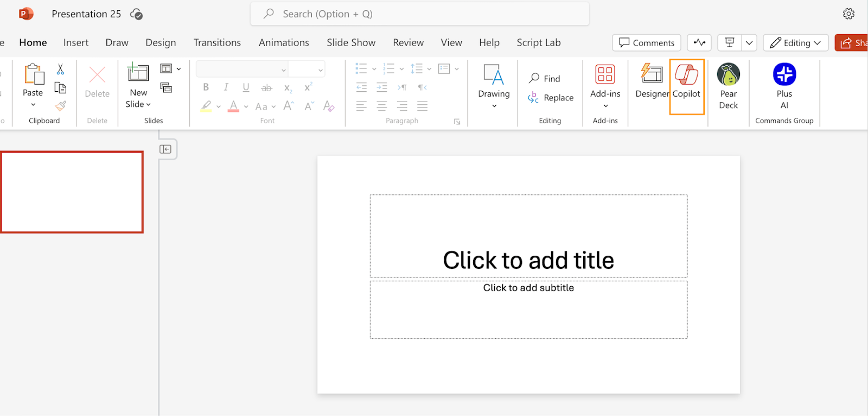This screenshot has height=416, width=868.
Task: Toggle bold formatting
Action: point(206,87)
